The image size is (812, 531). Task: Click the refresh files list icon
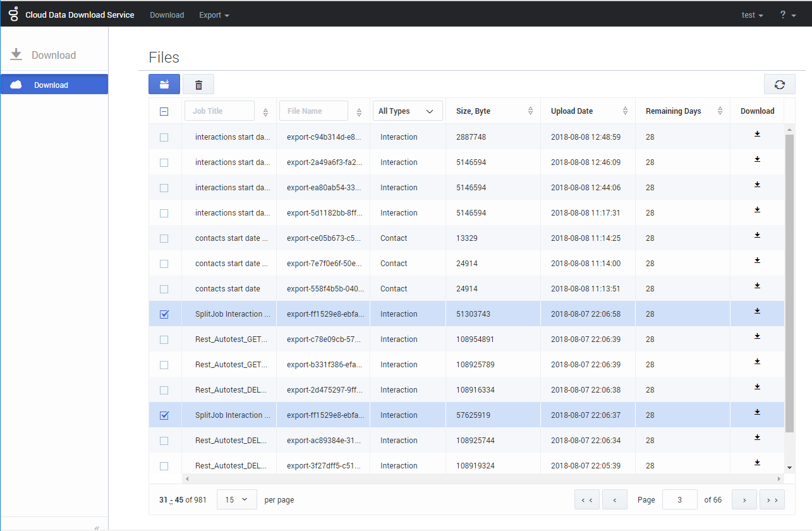[779, 84]
